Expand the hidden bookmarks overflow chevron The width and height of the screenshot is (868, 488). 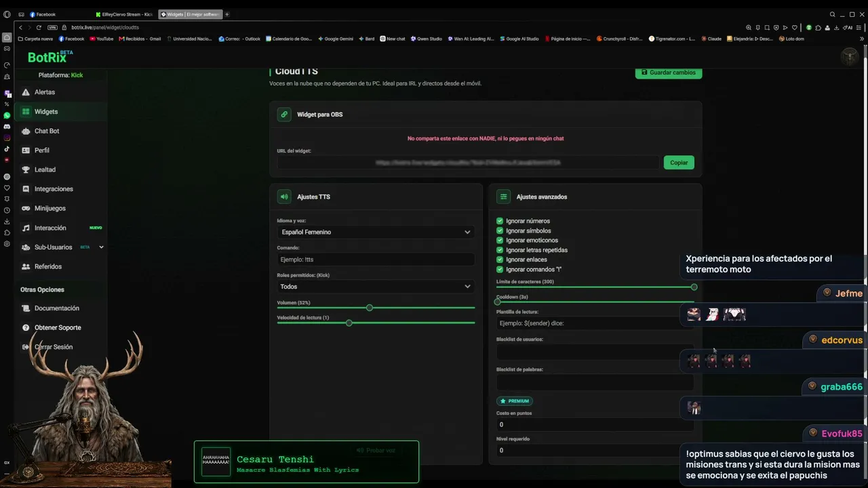pyautogui.click(x=862, y=39)
